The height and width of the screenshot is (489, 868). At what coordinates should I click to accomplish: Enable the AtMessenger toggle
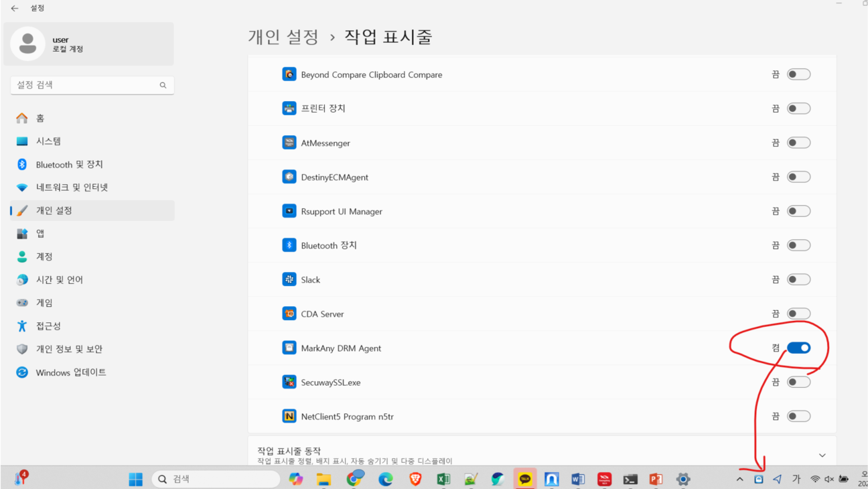798,143
